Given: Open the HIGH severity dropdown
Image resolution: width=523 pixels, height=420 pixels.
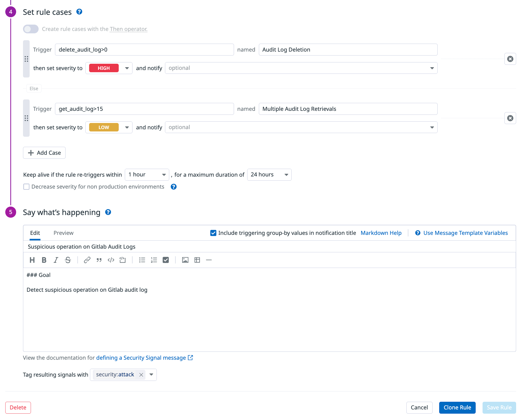Looking at the screenshot, I should (109, 68).
